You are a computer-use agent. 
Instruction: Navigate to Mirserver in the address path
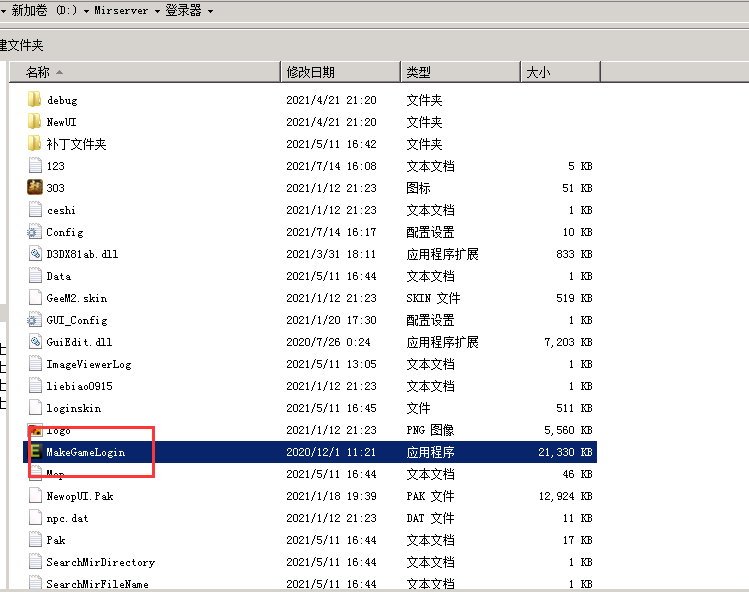(x=122, y=10)
